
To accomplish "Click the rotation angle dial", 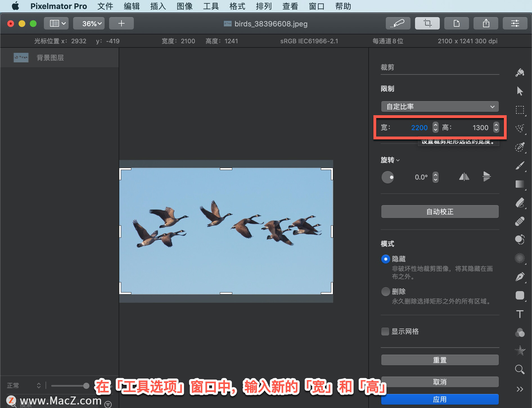I will pos(387,177).
